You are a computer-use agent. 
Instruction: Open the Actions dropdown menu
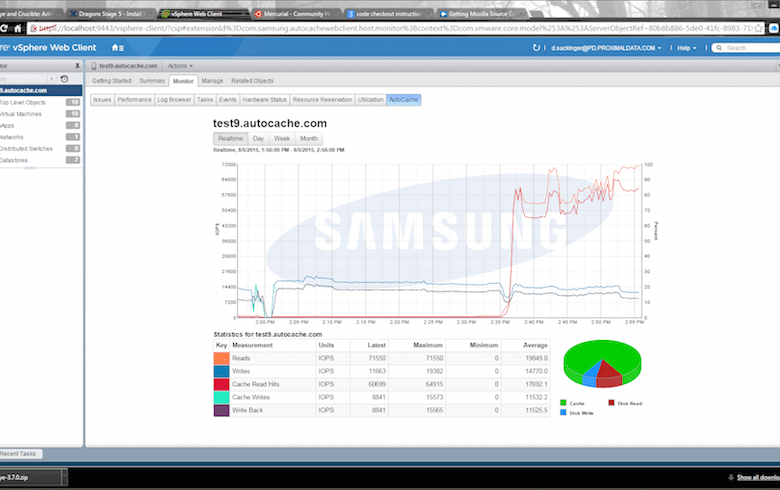180,66
